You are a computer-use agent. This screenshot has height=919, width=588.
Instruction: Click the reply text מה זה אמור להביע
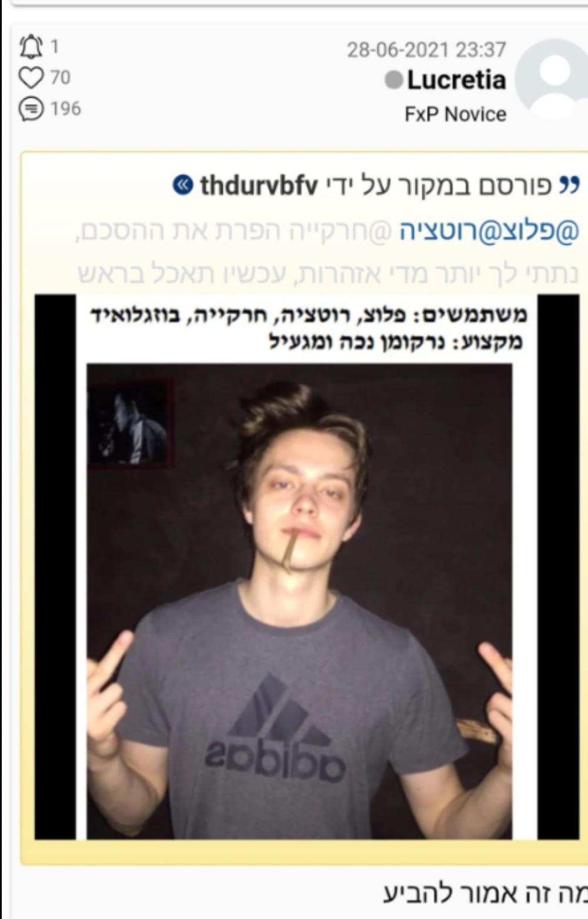pos(486,894)
